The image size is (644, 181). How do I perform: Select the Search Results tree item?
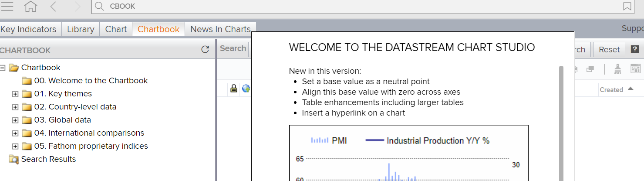(48, 159)
